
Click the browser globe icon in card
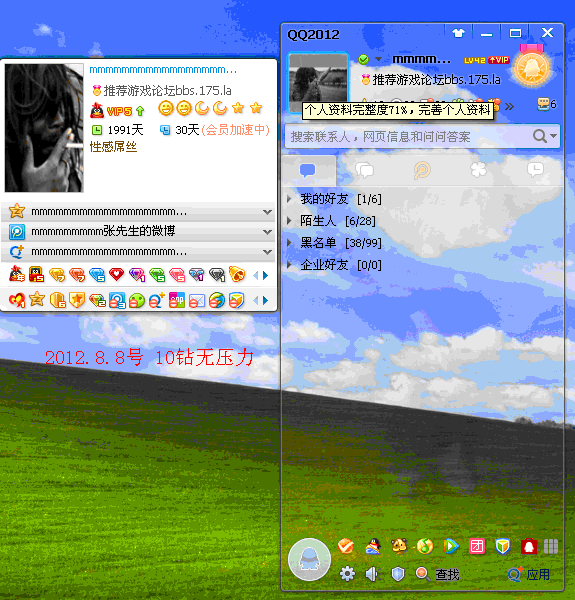tap(217, 300)
